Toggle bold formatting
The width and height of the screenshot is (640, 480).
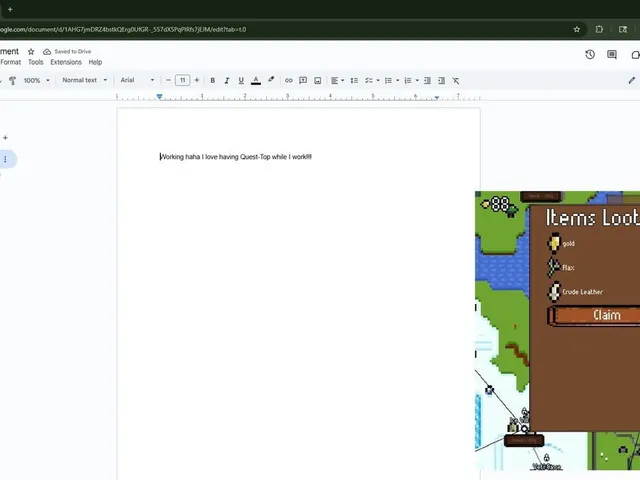click(213, 80)
